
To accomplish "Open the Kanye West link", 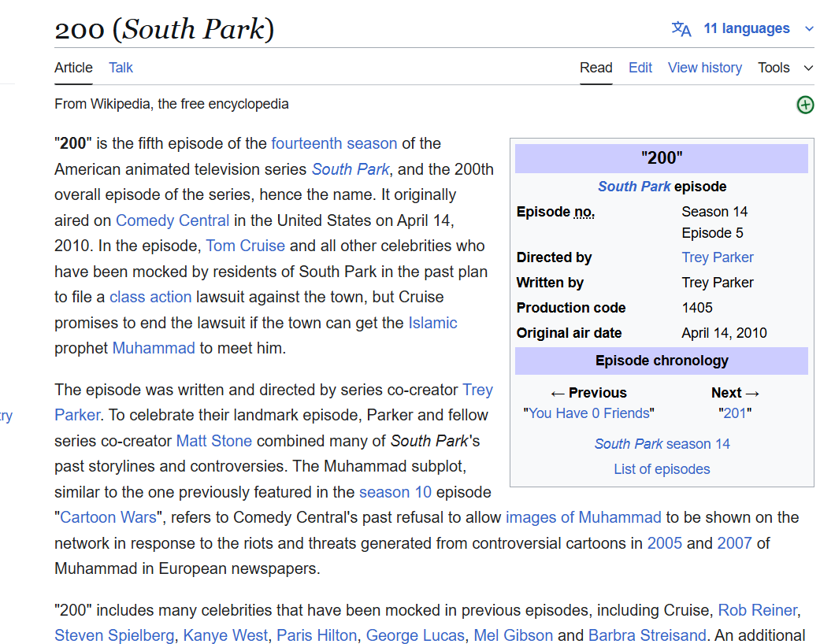I will coord(225,635).
